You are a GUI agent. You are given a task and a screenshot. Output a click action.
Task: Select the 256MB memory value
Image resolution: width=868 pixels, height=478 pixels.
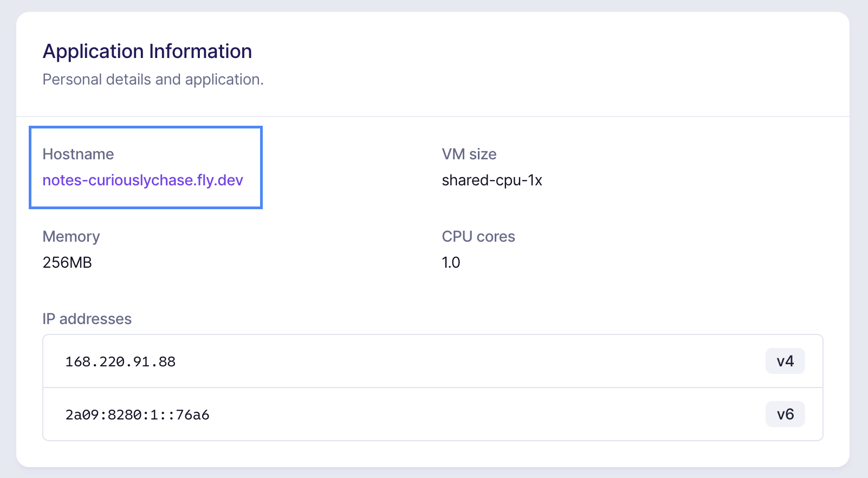click(67, 263)
